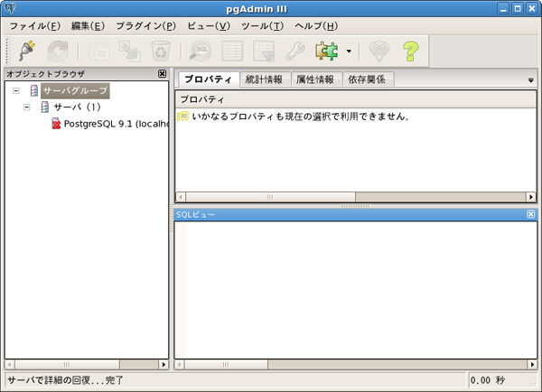This screenshot has width=542, height=392.
Task: Click the サーバグループ icon
Action: pos(34,90)
